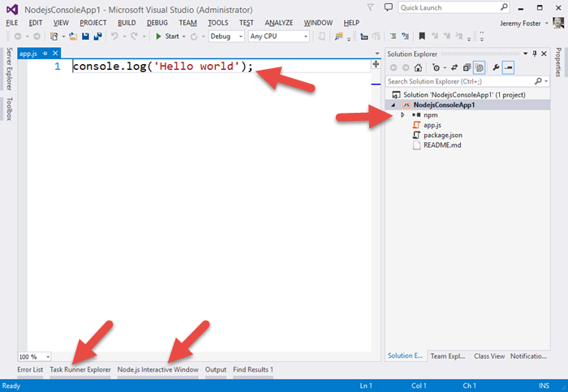Switch to the Node.js Interactive Window tab
Viewport: 568px width, 392px height.
click(157, 370)
